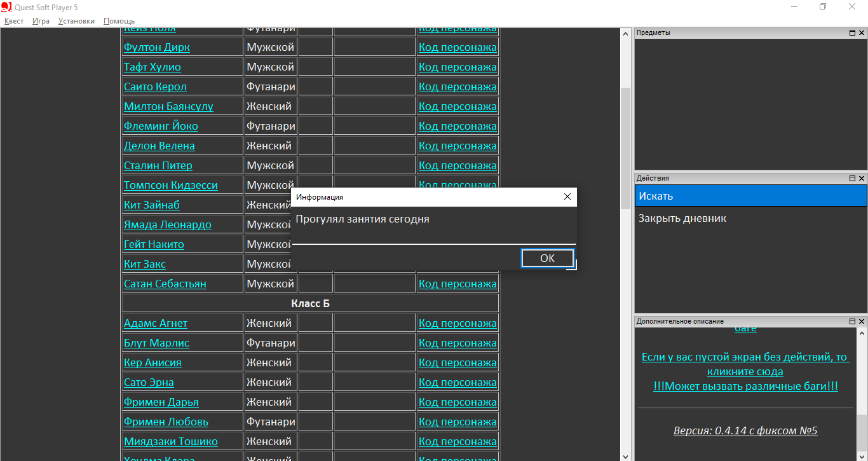
Task: Close the Информация dialog with X
Action: tap(567, 197)
